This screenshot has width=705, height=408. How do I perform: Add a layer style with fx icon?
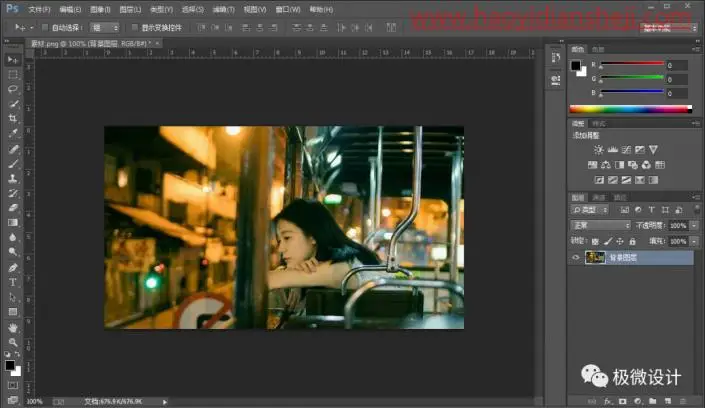[608, 401]
